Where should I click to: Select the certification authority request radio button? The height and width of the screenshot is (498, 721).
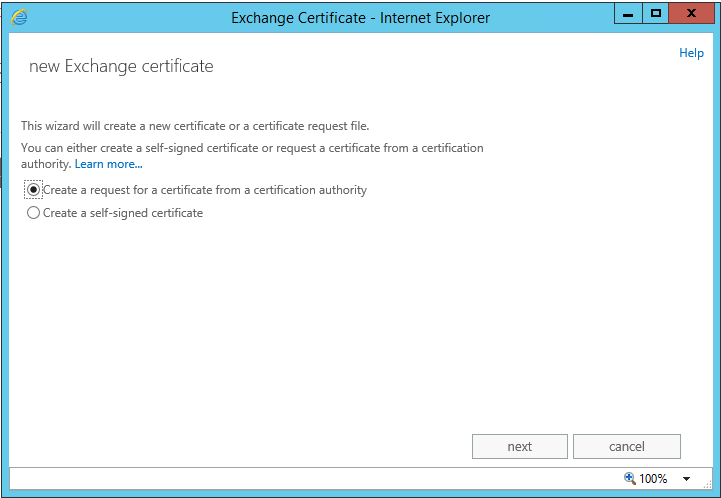34,190
